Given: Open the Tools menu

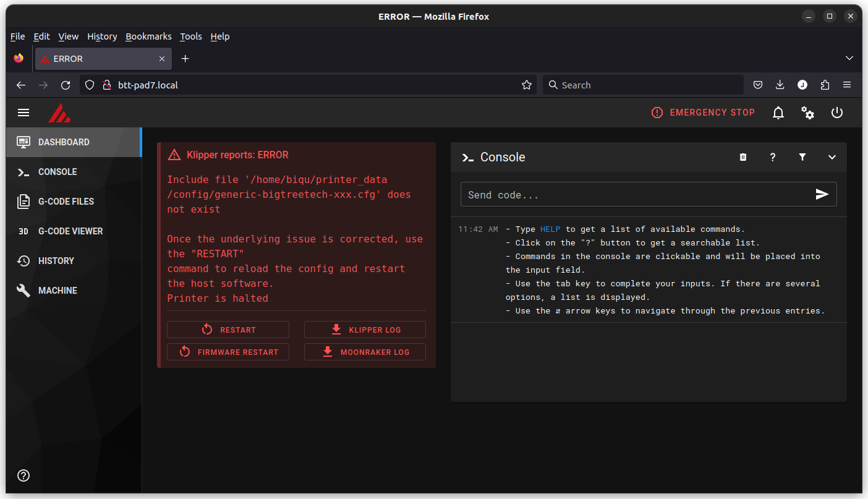Looking at the screenshot, I should [x=191, y=36].
